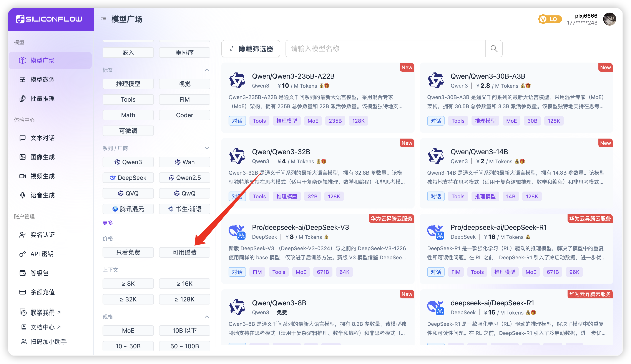Choose the ≥ 32K context filter
Screen dimensions: 631x364
[x=128, y=299]
